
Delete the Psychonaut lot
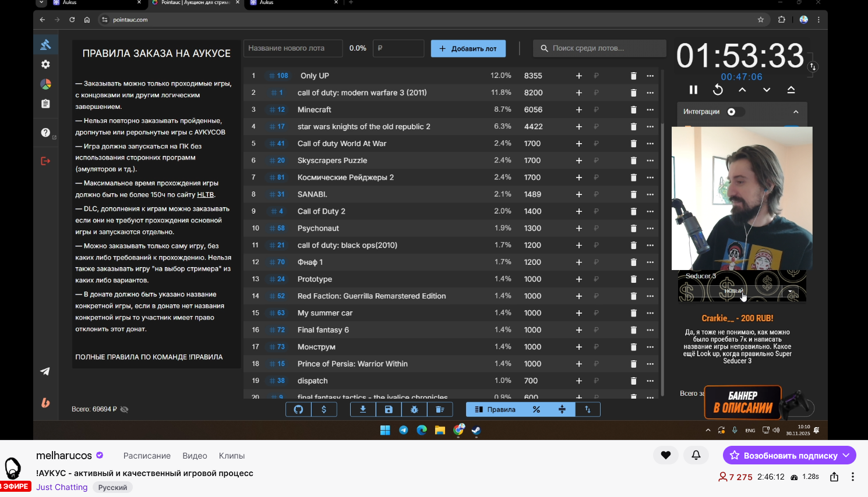[633, 228]
